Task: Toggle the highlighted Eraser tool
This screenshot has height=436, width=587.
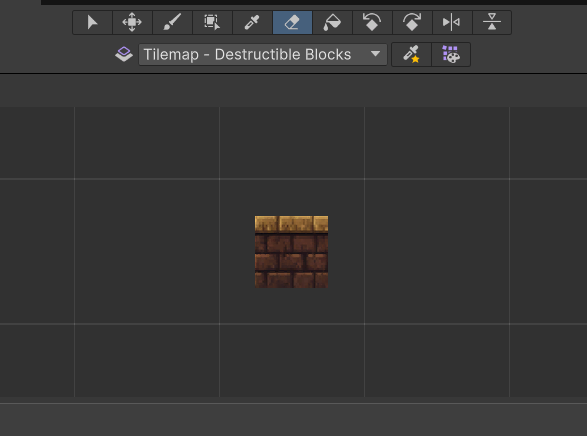Action: coord(292,22)
